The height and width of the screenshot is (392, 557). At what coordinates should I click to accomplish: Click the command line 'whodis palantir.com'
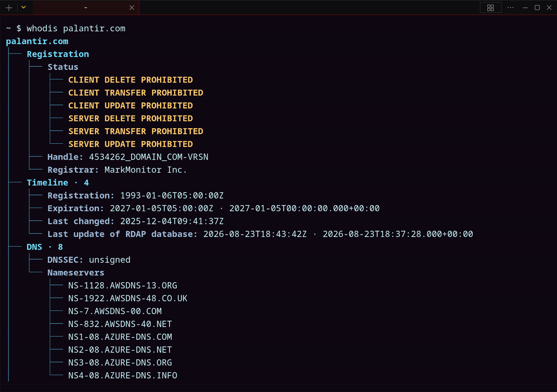tap(76, 28)
